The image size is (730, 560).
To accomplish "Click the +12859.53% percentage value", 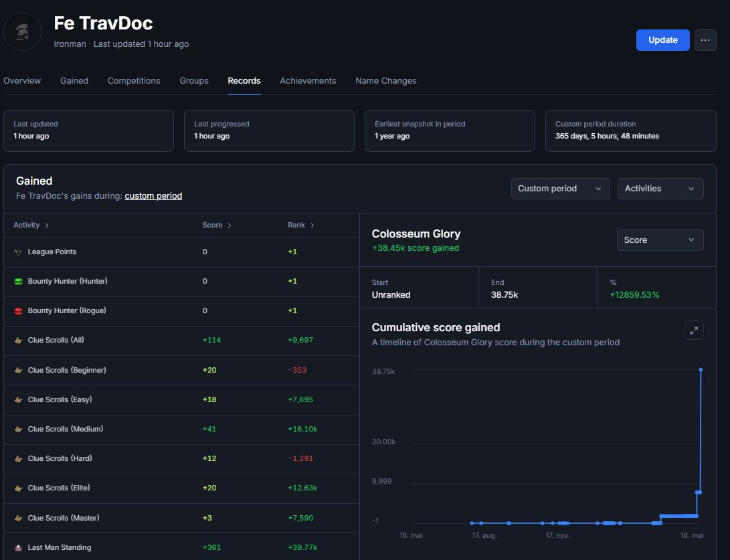I will point(634,295).
